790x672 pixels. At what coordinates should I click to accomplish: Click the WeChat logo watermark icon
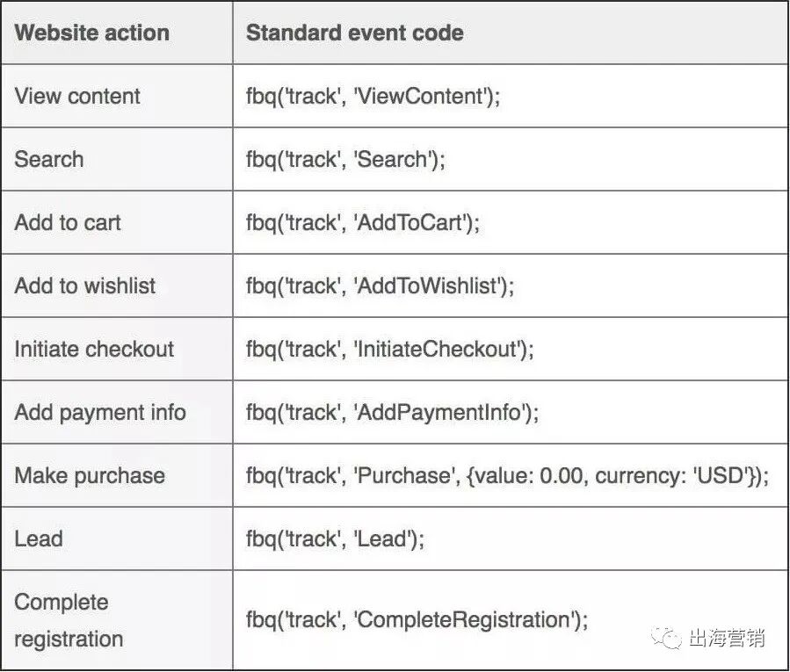tap(670, 637)
